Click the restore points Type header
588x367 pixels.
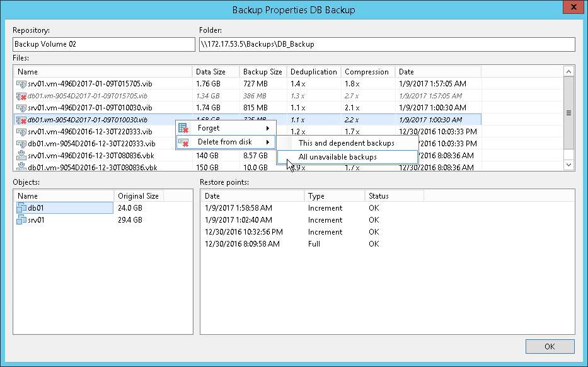[x=335, y=196]
